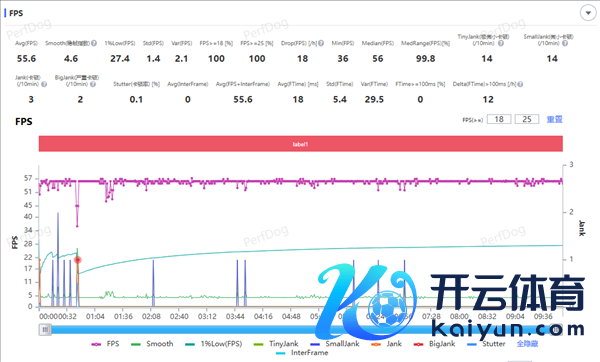This screenshot has width=600, height=362.
Task: Click the Std(FPS) value 1.4
Action: pos(153,59)
